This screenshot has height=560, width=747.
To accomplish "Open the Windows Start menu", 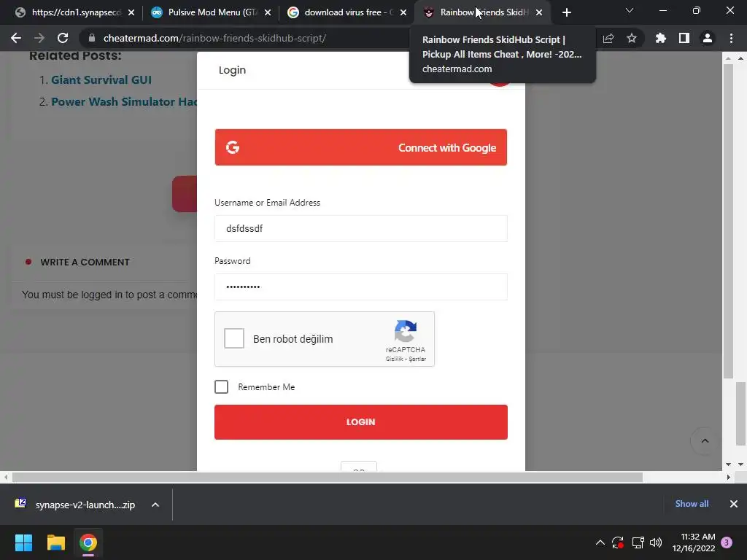I will click(x=23, y=542).
